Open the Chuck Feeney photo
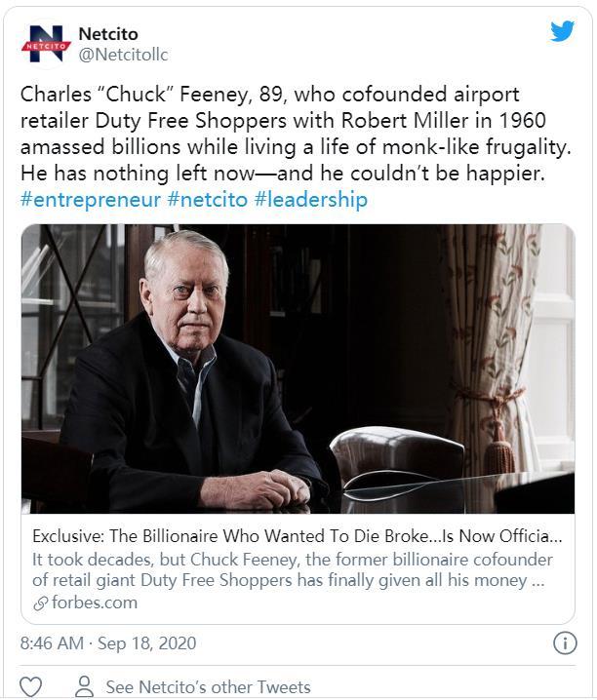Image resolution: width=597 pixels, height=700 pixels. coord(298,369)
